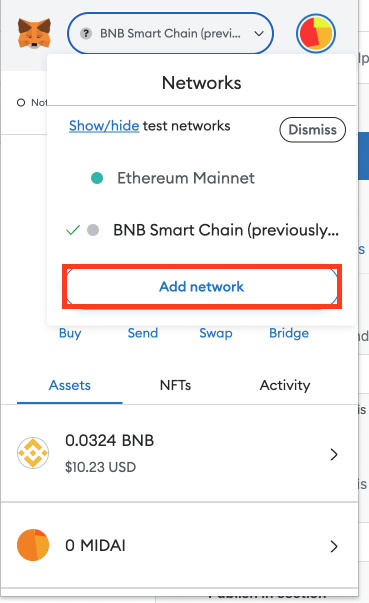Click the BNB token icon

[x=33, y=453]
